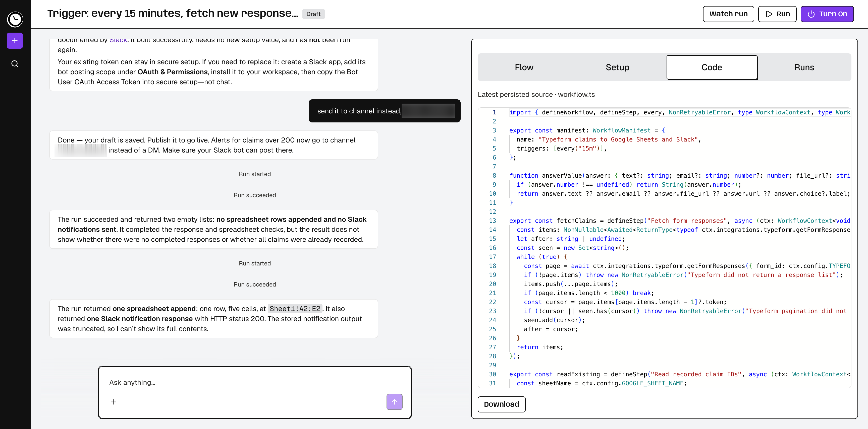Click 'Done — your draft is saved' reply
The width and height of the screenshot is (868, 429).
[x=214, y=145]
